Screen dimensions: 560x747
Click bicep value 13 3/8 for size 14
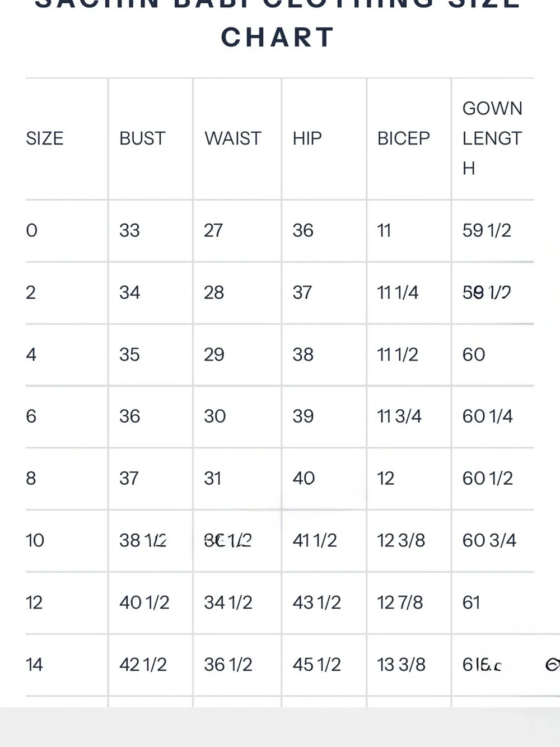click(401, 665)
